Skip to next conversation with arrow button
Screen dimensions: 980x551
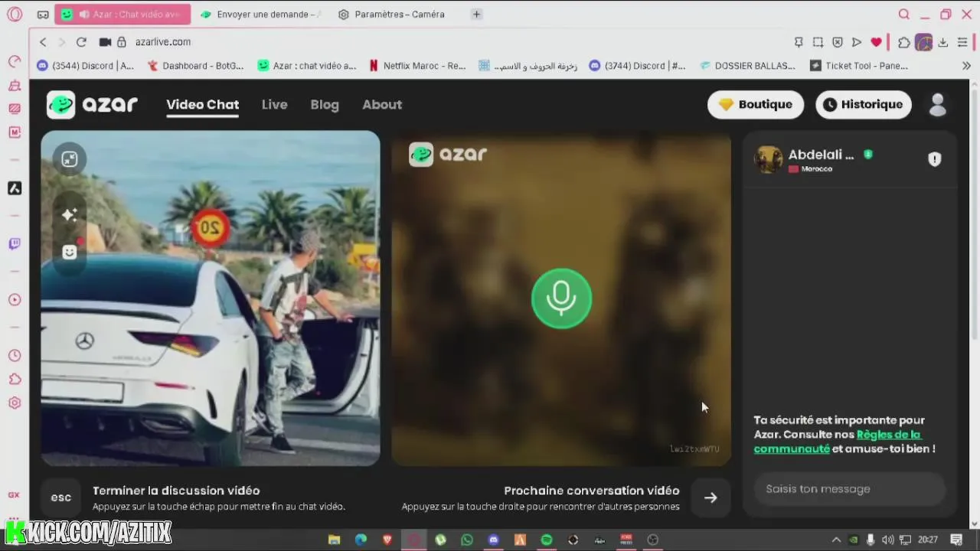(x=710, y=497)
